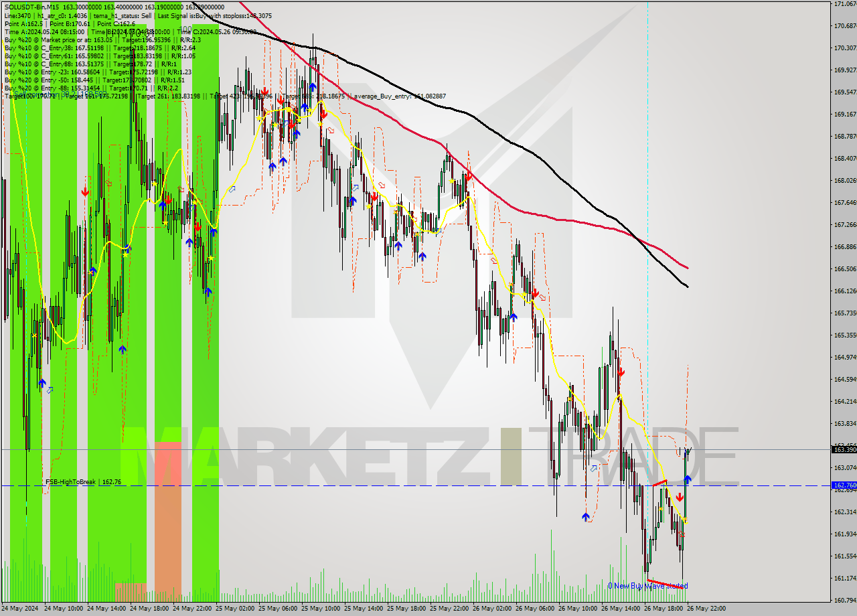This screenshot has width=857, height=616.
Task: Click the 163.834 price axis value
Action: tap(846, 424)
